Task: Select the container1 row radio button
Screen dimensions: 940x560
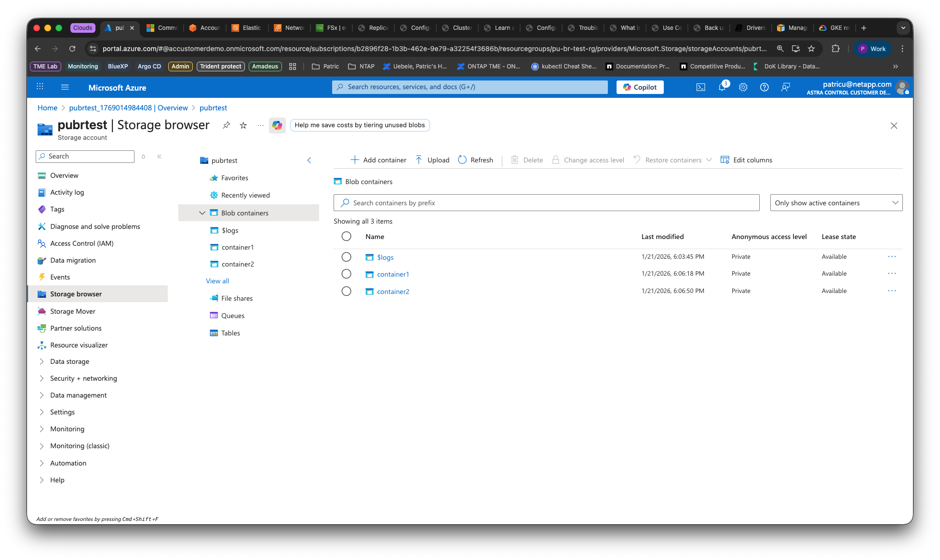Action: pos(346,274)
